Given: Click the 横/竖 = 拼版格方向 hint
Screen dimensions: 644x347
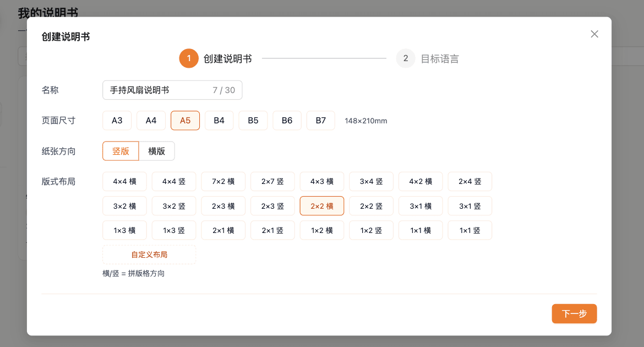Looking at the screenshot, I should [x=134, y=273].
